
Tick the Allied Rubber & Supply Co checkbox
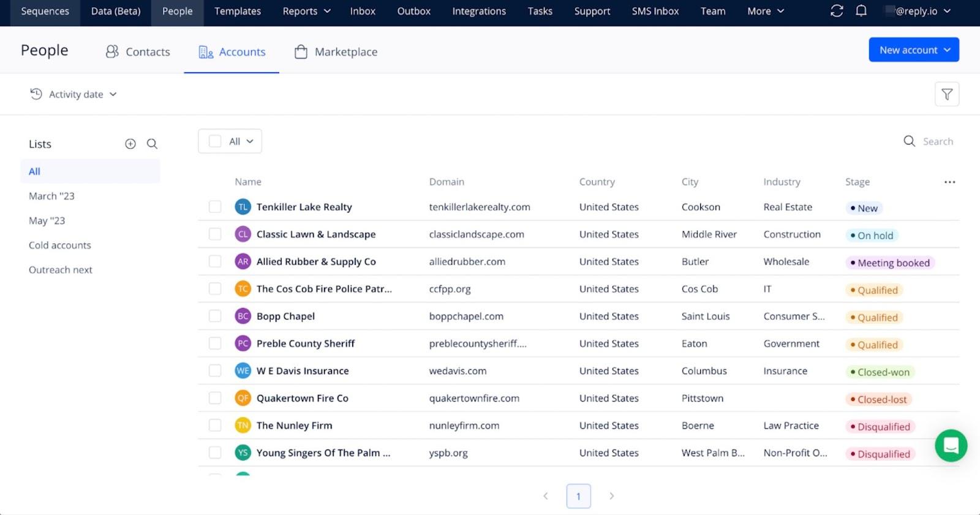click(x=215, y=261)
